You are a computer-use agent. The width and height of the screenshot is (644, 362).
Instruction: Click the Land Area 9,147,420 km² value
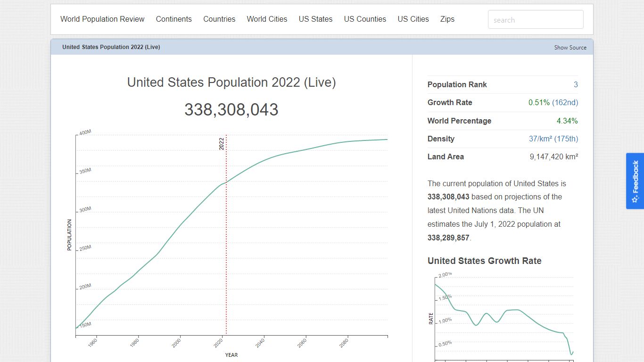click(x=554, y=156)
